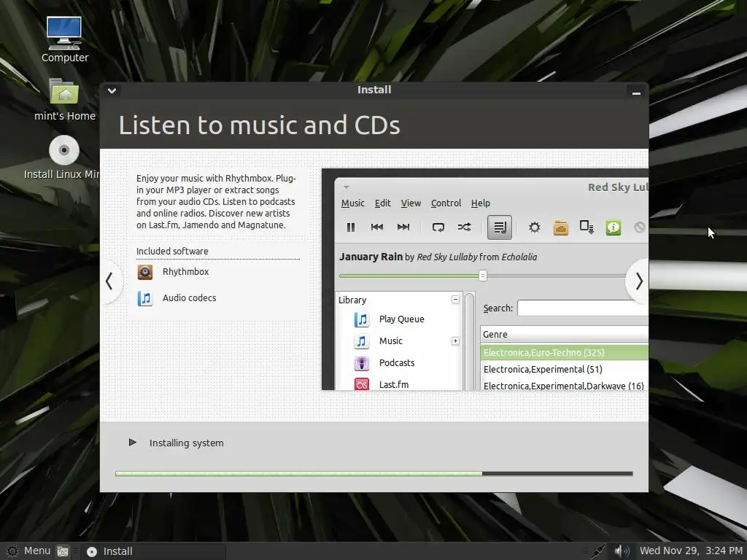Open the View menu in Rhythmbox
The width and height of the screenshot is (747, 560).
pos(411,203)
